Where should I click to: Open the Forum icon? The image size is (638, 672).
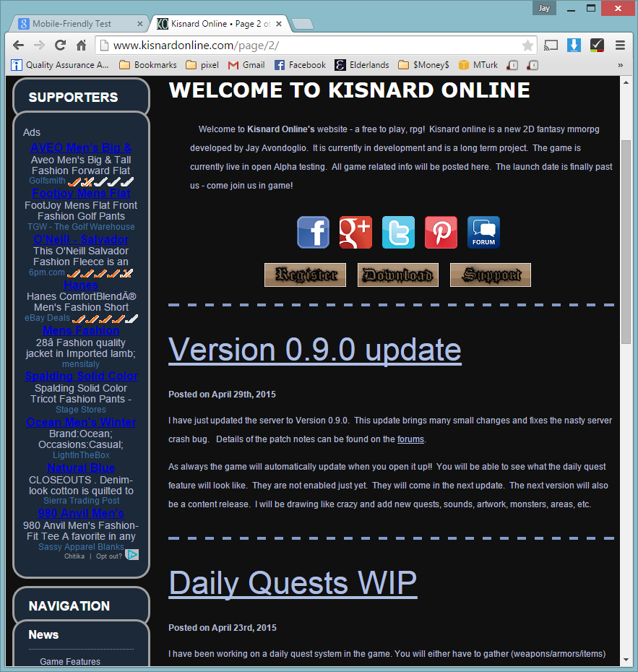(484, 232)
